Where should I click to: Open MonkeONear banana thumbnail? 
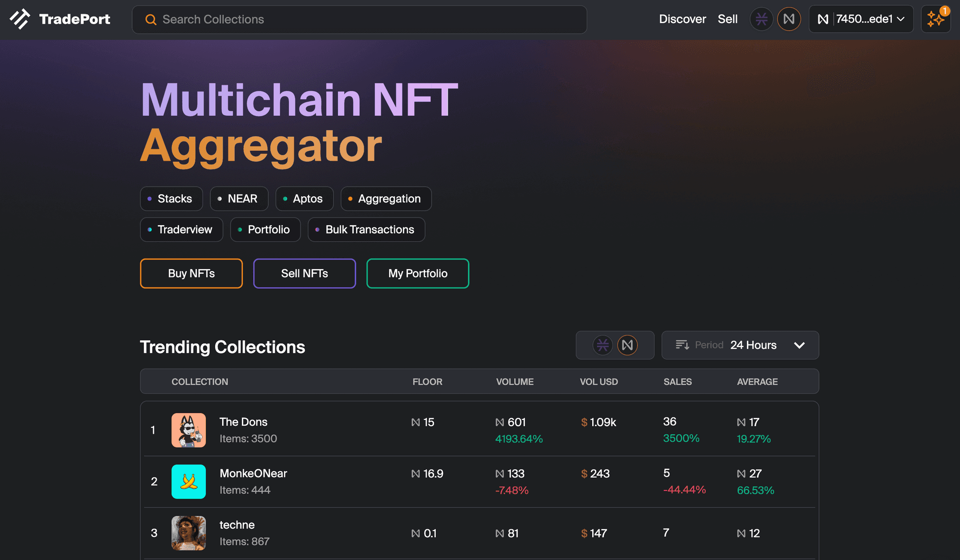189,481
